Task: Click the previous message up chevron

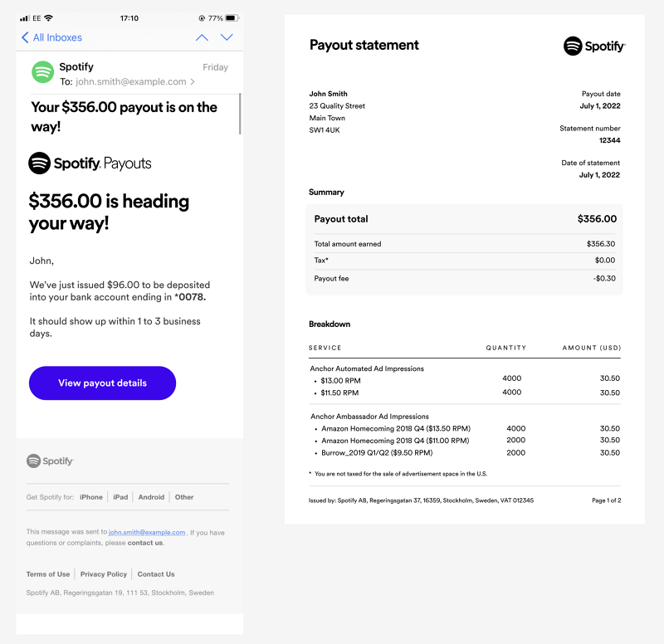Action: [x=203, y=37]
